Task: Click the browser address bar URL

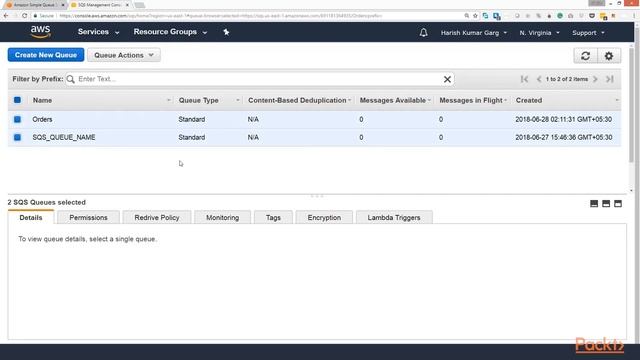Action: click(220, 16)
